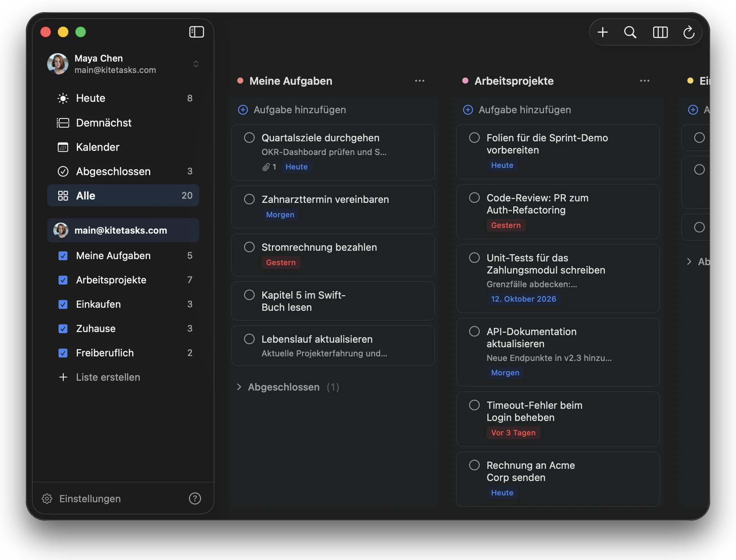Click Maya Chen's profile avatar
The height and width of the screenshot is (560, 736).
coord(58,64)
